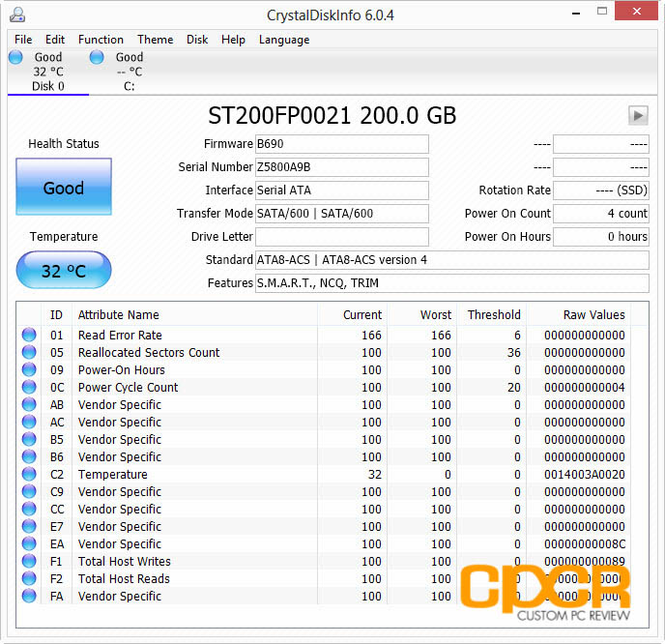The height and width of the screenshot is (644, 665).
Task: Click the Threshold column header
Action: click(x=491, y=315)
